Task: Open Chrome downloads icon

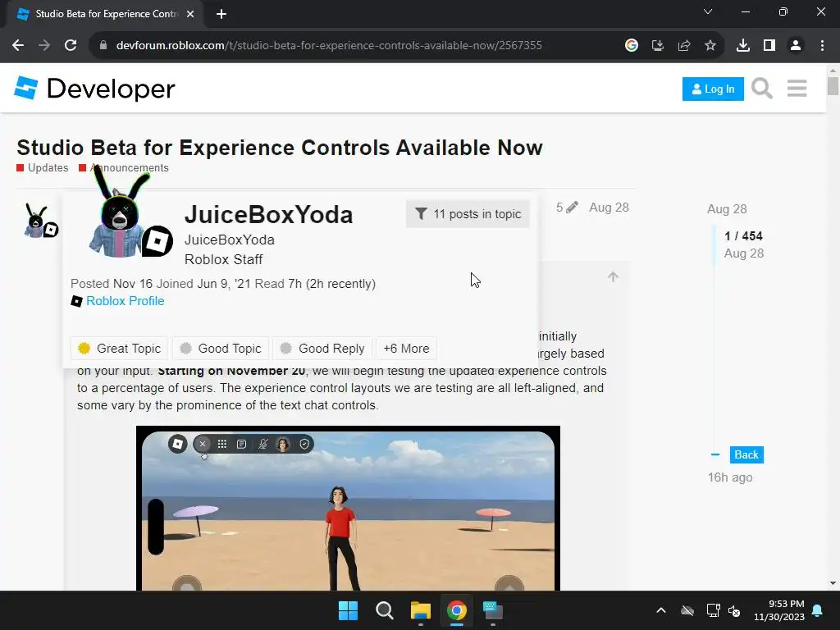Action: click(743, 46)
